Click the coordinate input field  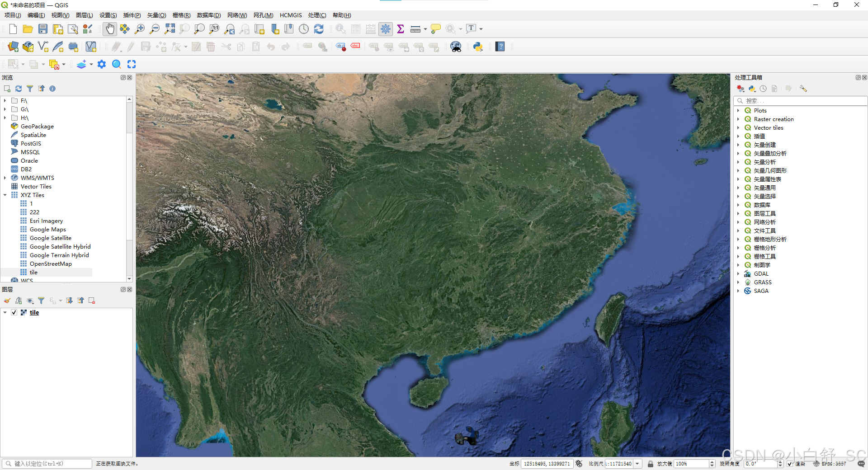(x=547, y=464)
